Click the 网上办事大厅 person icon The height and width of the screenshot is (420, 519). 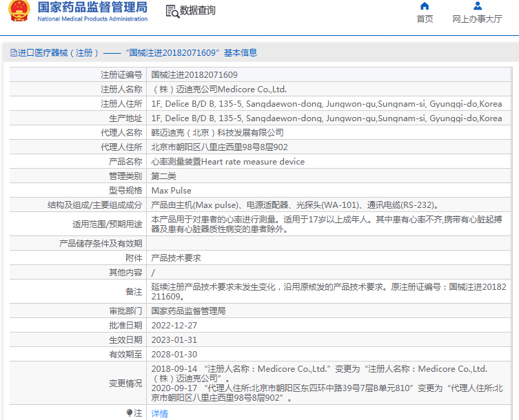pyautogui.click(x=477, y=6)
